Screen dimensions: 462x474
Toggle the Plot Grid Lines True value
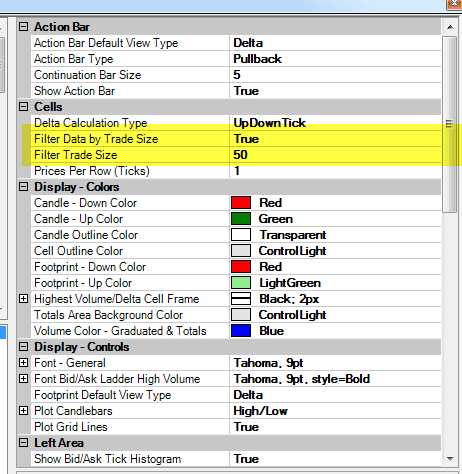(x=335, y=427)
